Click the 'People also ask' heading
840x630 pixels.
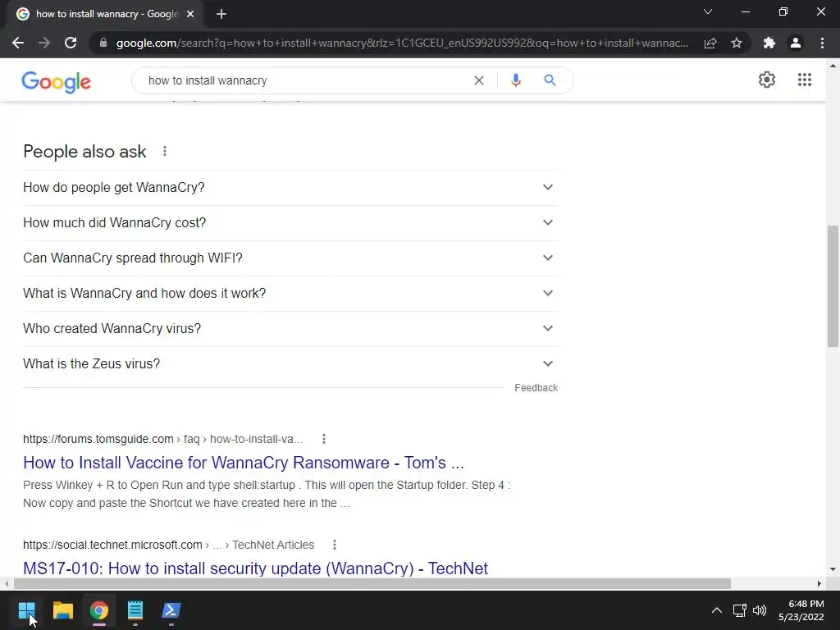tap(84, 152)
